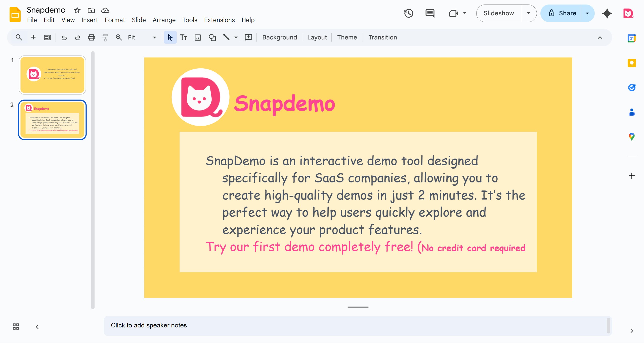644x343 pixels.
Task: Open Google Tasks side panel
Action: 632,87
